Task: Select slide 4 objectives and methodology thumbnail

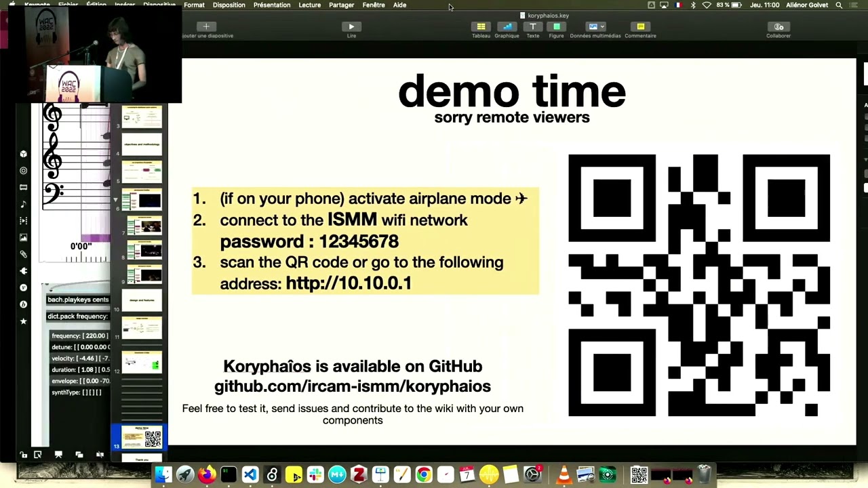Action: tap(142, 144)
